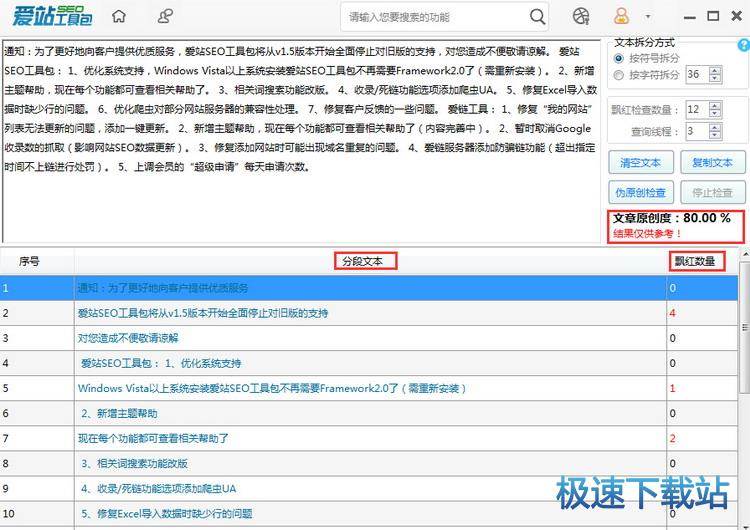Viewport: 750px width, 530px height.
Task: Open the skin theme icon
Action: pos(581,17)
